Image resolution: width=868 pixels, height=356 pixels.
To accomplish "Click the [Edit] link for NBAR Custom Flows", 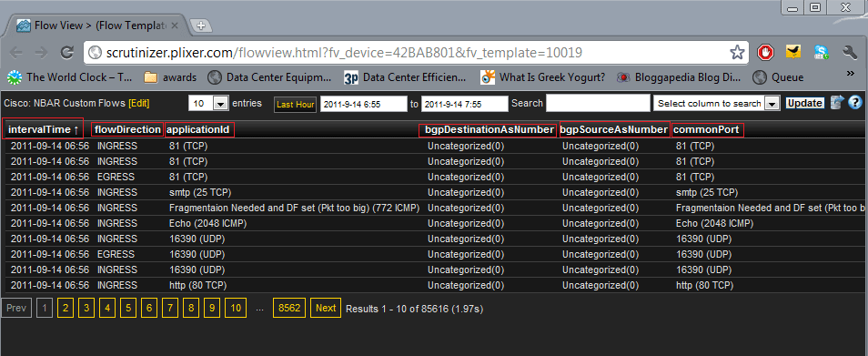I will [139, 104].
